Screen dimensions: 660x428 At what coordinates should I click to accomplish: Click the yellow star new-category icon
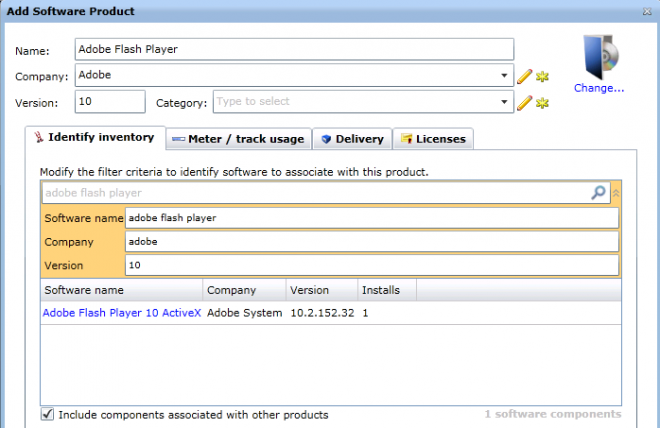click(x=542, y=103)
